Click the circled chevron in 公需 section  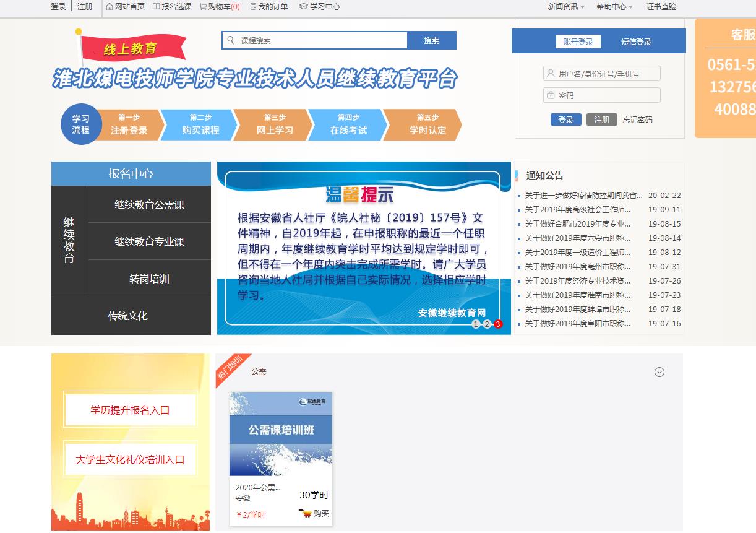coord(659,372)
